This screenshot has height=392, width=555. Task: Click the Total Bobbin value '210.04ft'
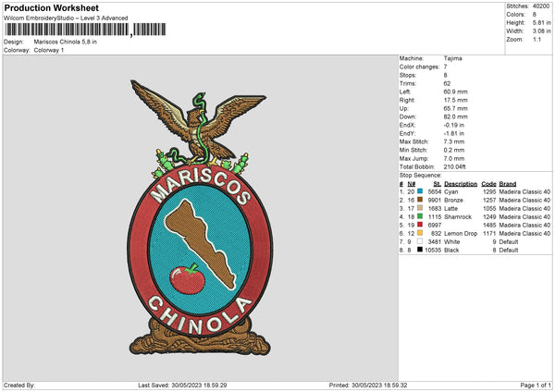[x=455, y=166]
